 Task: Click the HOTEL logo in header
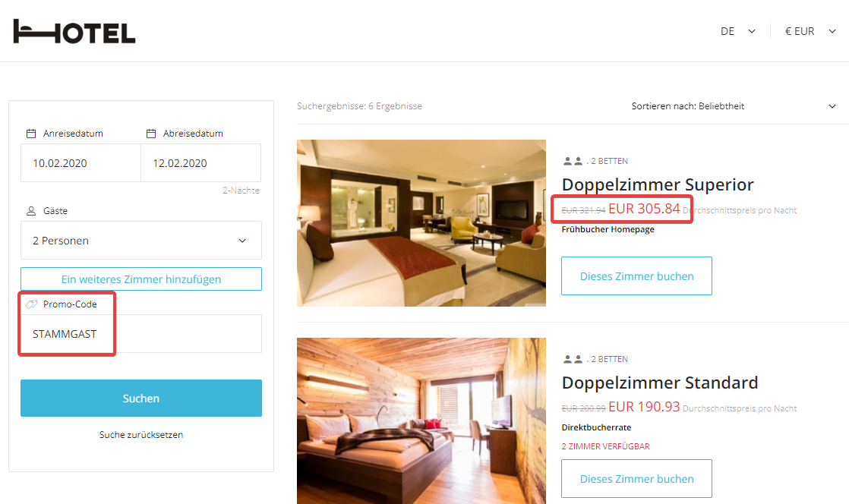pyautogui.click(x=74, y=31)
